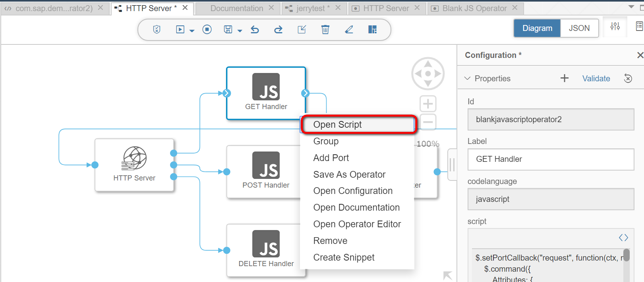
Task: Open the save dropdown arrow
Action: tap(240, 31)
